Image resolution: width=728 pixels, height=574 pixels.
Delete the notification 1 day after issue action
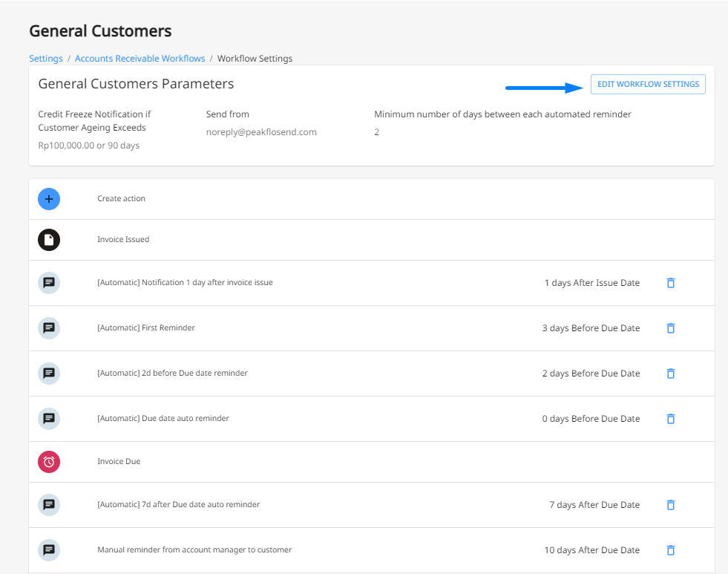[x=670, y=283]
